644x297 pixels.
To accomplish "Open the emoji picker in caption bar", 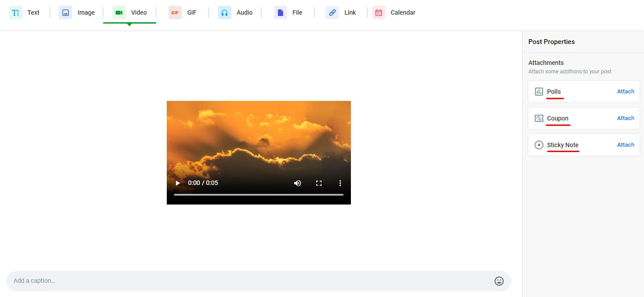I will pyautogui.click(x=499, y=281).
